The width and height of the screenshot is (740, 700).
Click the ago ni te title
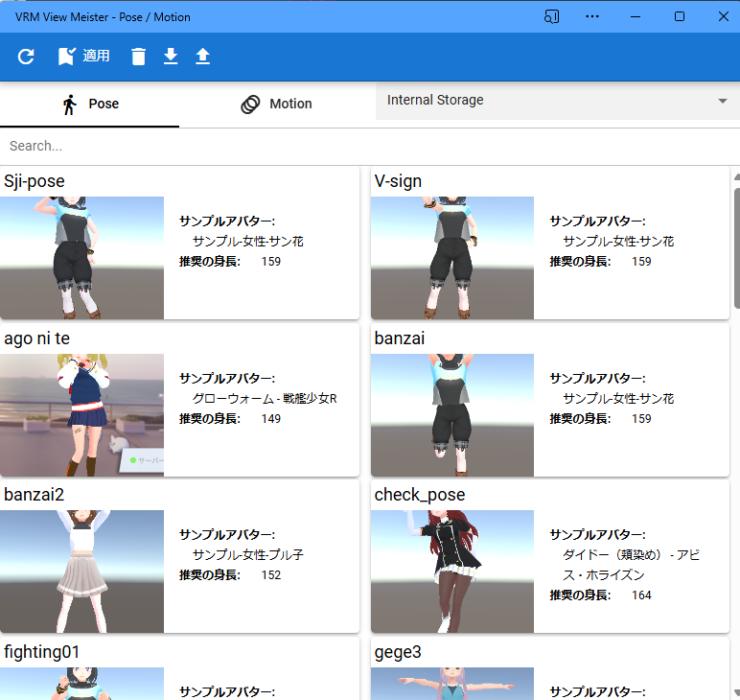(x=36, y=338)
